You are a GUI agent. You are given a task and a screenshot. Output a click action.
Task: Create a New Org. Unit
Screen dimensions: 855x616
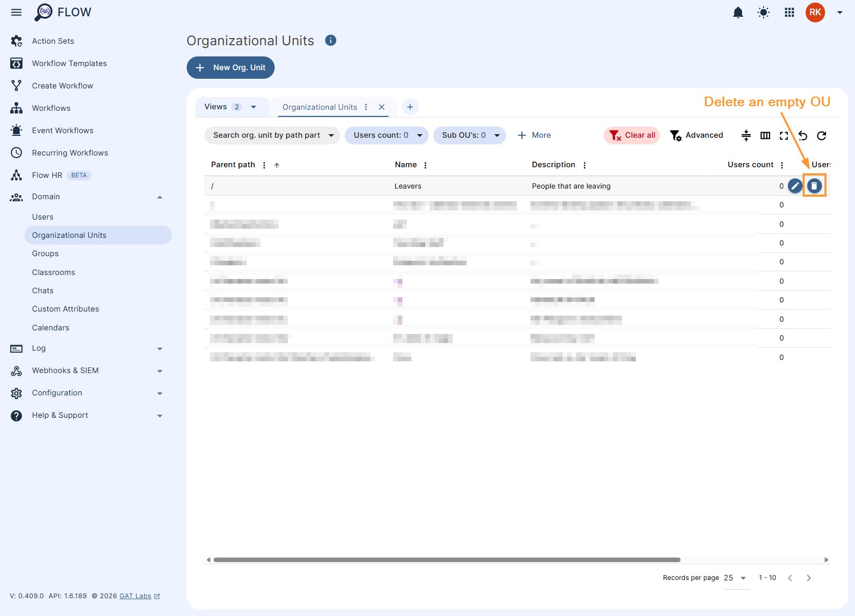(230, 67)
